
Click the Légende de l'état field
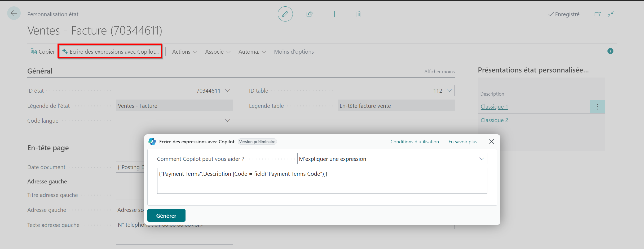(x=174, y=106)
